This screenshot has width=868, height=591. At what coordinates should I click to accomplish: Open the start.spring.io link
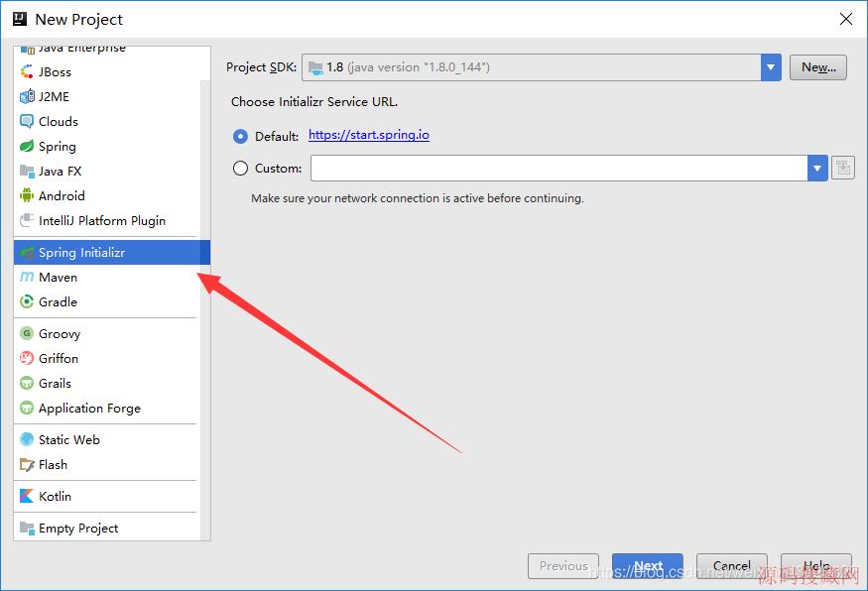[x=369, y=135]
